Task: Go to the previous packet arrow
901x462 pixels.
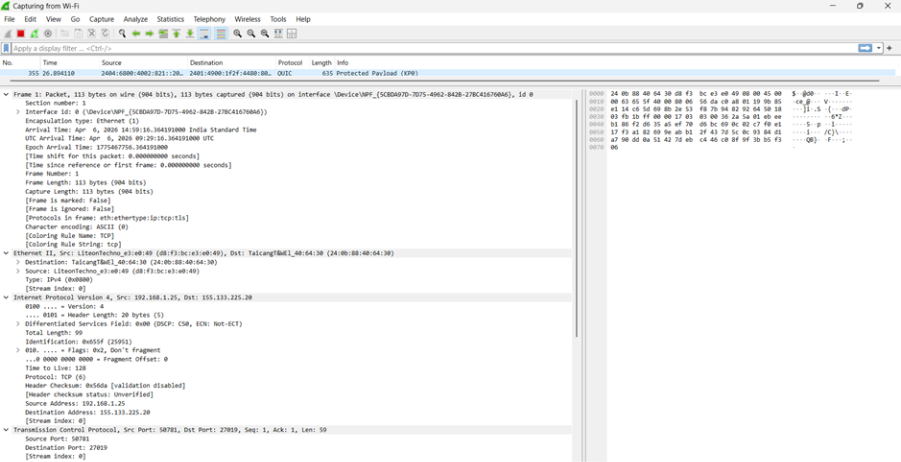Action: point(136,33)
